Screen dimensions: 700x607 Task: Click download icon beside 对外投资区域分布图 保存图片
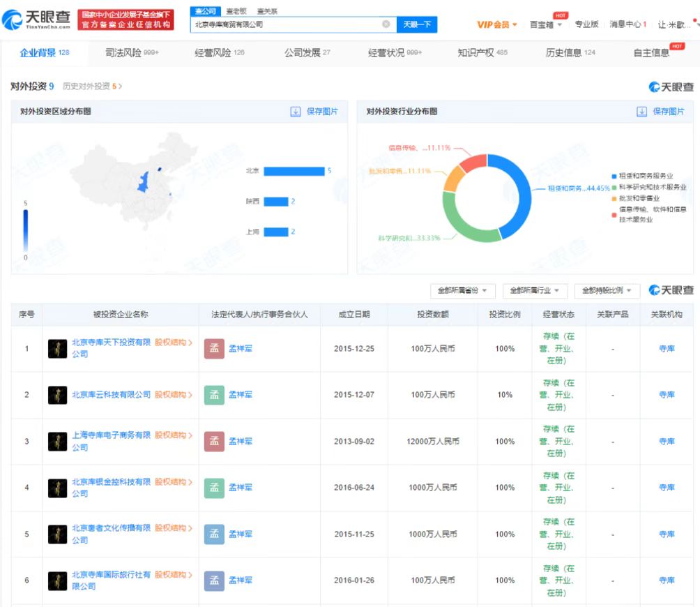[296, 112]
